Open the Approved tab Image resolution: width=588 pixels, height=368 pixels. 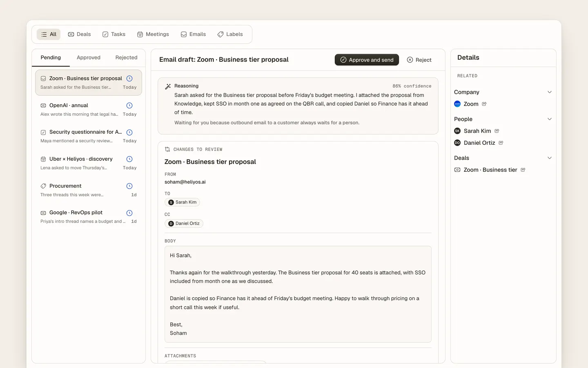[89, 58]
